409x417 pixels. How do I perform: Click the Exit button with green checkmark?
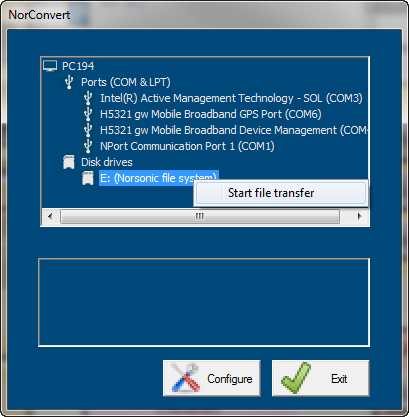pyautogui.click(x=321, y=378)
